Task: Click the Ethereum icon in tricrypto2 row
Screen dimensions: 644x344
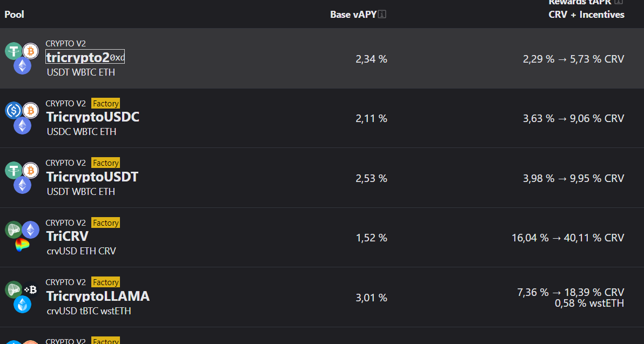Action: tap(22, 66)
